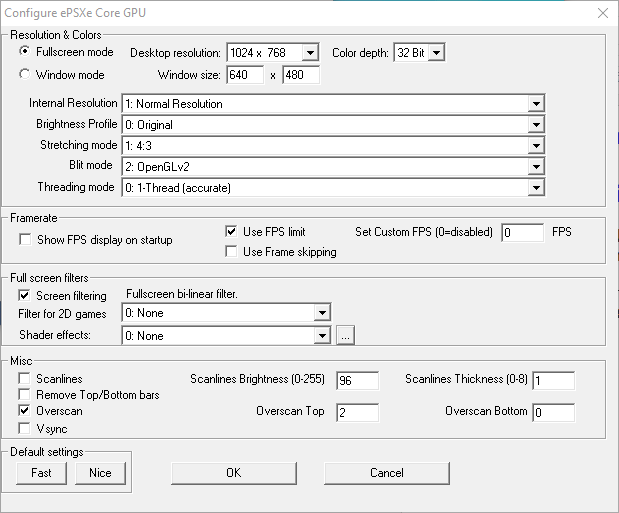
Task: Enable the Scanlines checkbox
Action: pyautogui.click(x=24, y=378)
